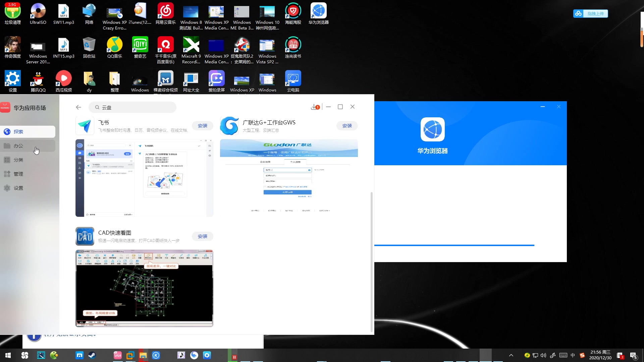Install 广联达G+工作台GWS
Viewport: 644px width, 362px height.
pyautogui.click(x=347, y=126)
